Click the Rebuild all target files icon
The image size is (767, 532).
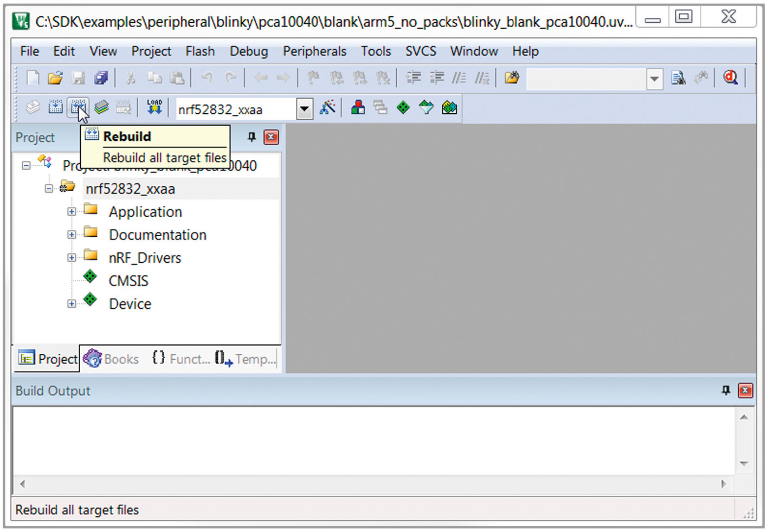pyautogui.click(x=78, y=107)
